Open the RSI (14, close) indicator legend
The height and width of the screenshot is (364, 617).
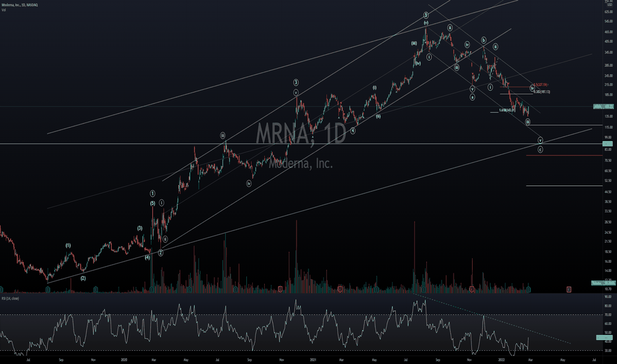point(10,298)
